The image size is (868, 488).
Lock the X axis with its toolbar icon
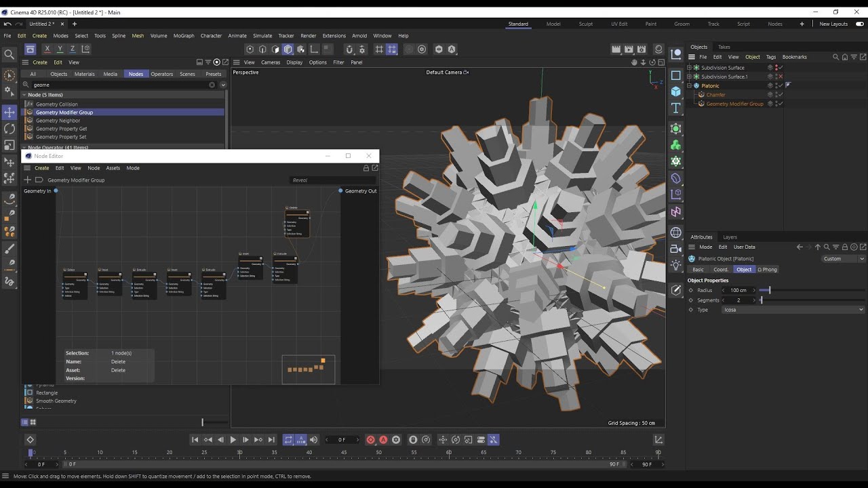(47, 48)
